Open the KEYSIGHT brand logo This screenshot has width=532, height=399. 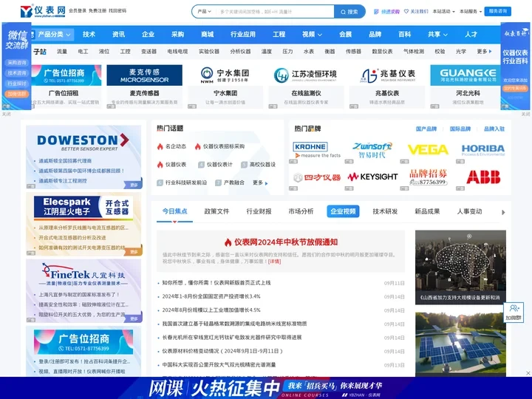coord(372,177)
